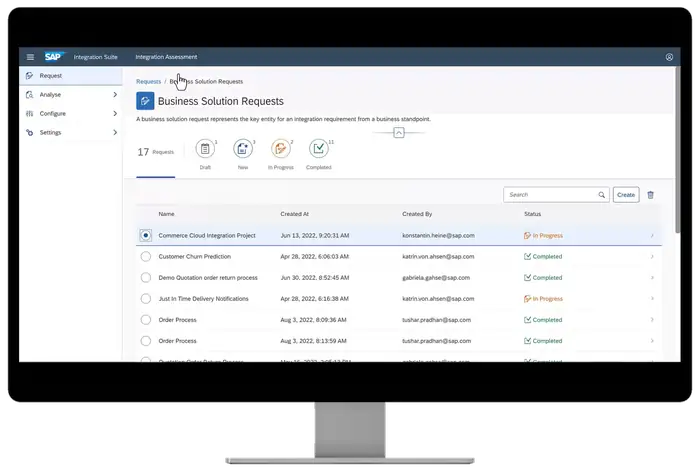Open Configure in the side navigation
700x472 pixels.
point(71,113)
